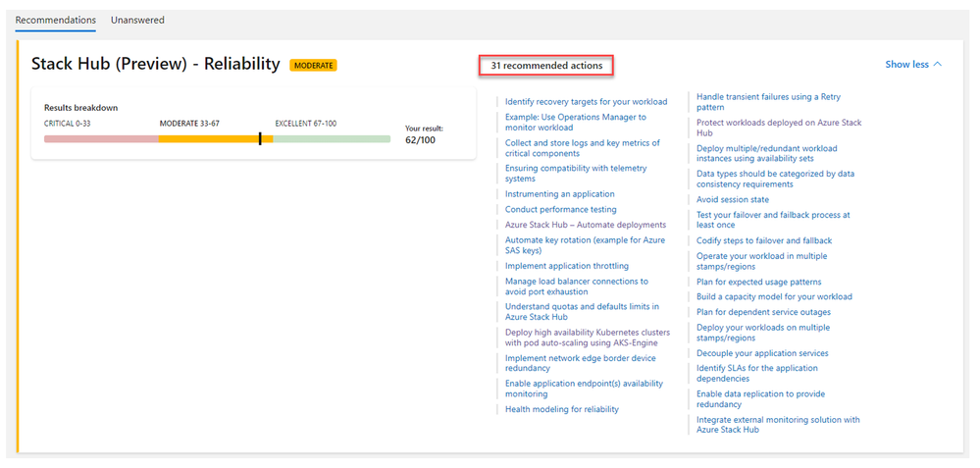Open Data types should be categorized link
The image size is (980, 468).
[x=775, y=179]
